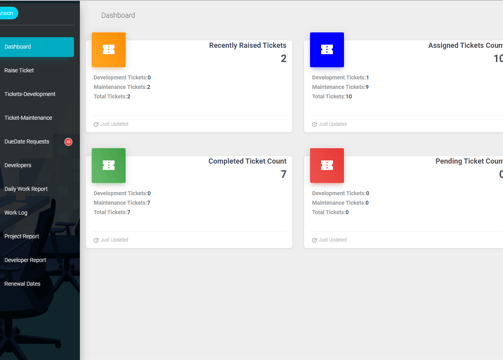Screen dimensions: 503x360
Task: Click the Completed Ticket Count title
Action: coord(247,161)
